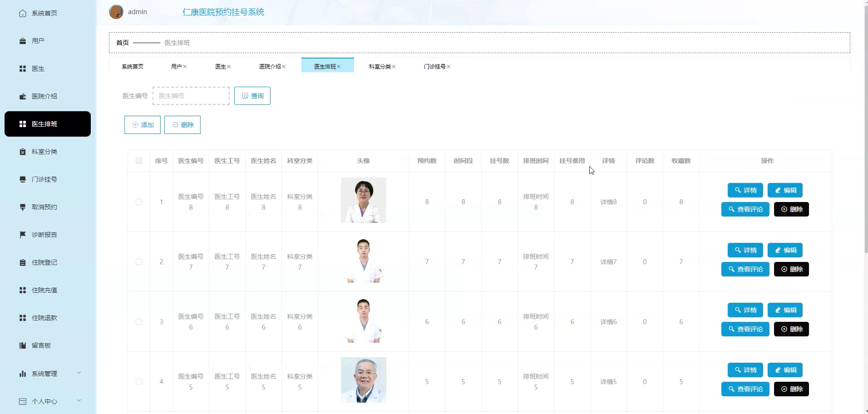Open 科室分类 from the sidebar
Screen dimensions: 868x414
(x=22, y=152)
